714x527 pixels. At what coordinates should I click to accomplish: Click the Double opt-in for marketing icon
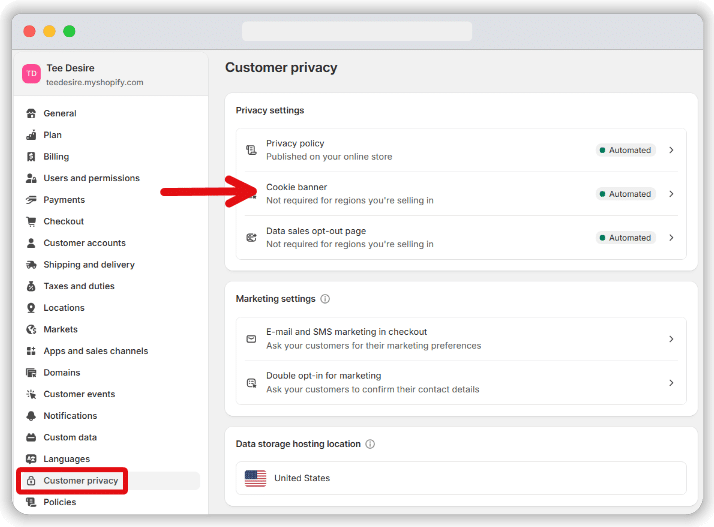tap(251, 383)
